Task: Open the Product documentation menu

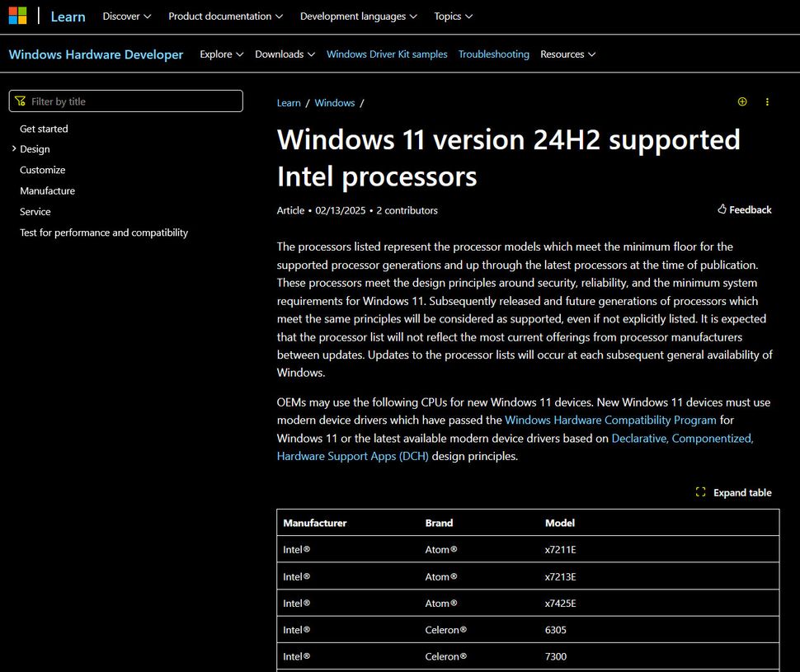Action: click(225, 16)
